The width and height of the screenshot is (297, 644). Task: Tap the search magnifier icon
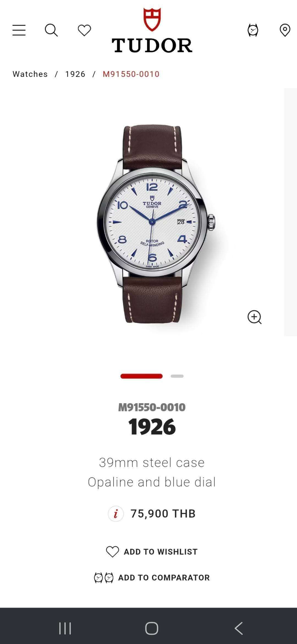pyautogui.click(x=51, y=30)
